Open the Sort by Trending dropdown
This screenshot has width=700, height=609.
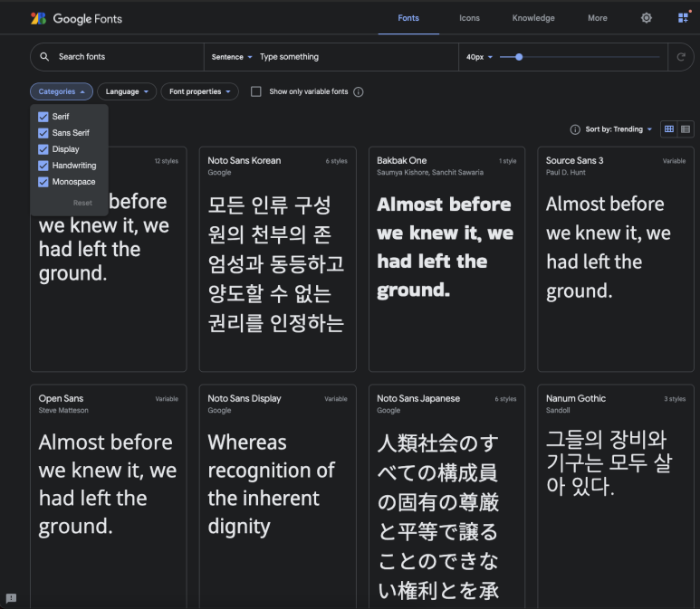coord(618,129)
